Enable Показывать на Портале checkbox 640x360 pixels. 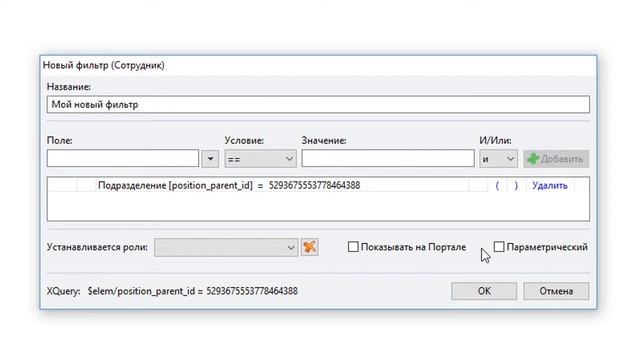click(353, 247)
